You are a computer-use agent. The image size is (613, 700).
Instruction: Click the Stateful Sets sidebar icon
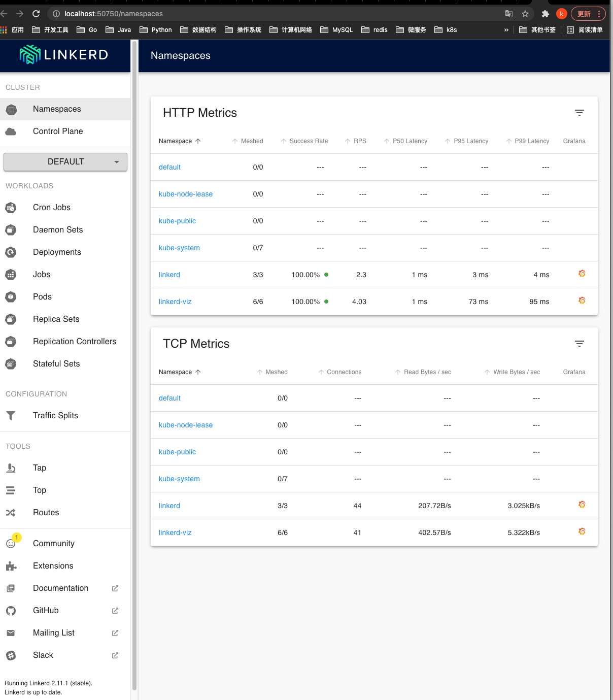(11, 364)
